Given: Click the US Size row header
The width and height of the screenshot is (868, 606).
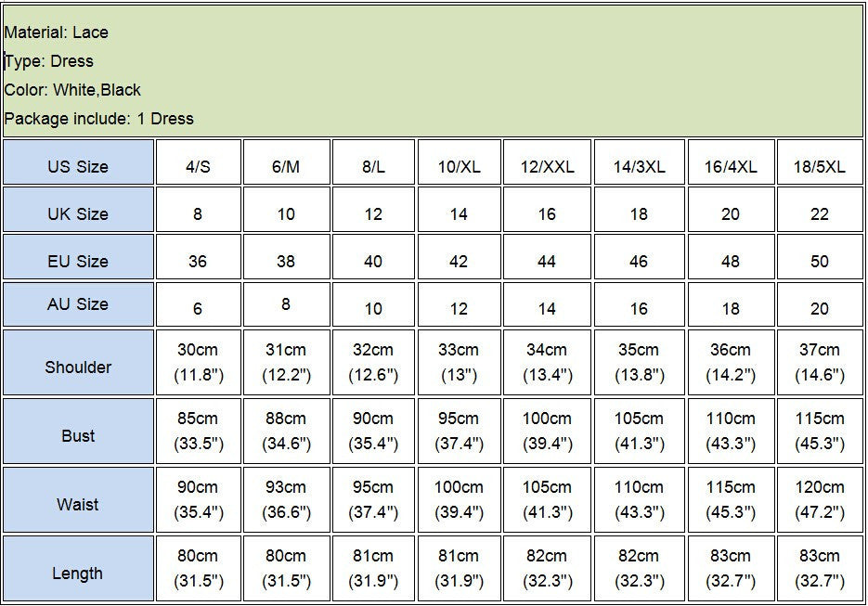Looking at the screenshot, I should [x=78, y=167].
